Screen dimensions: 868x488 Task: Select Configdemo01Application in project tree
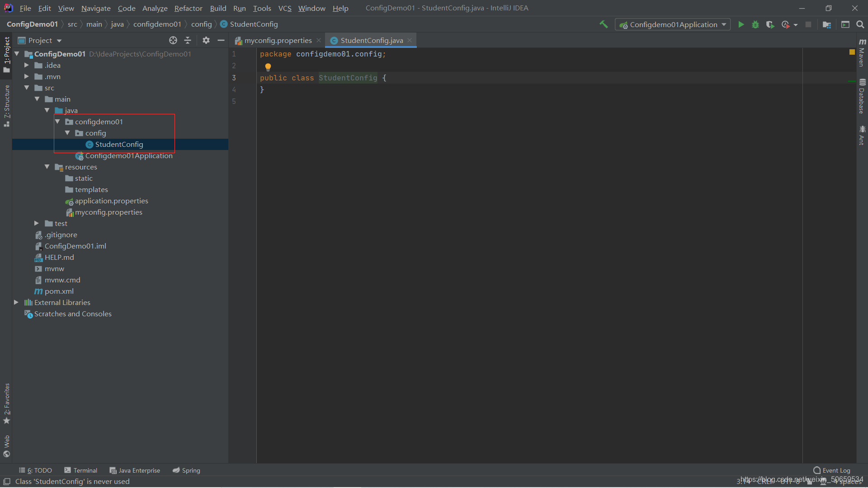[x=129, y=155]
